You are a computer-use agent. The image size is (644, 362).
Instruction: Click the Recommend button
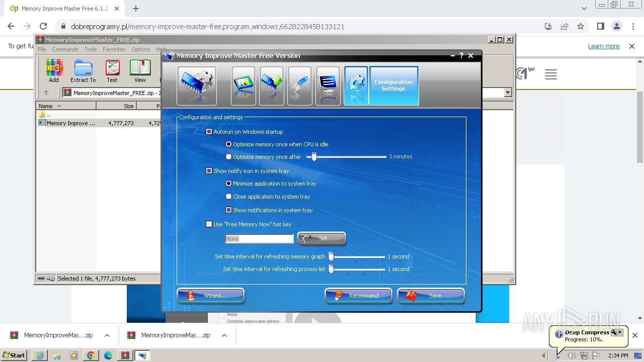[x=359, y=296]
